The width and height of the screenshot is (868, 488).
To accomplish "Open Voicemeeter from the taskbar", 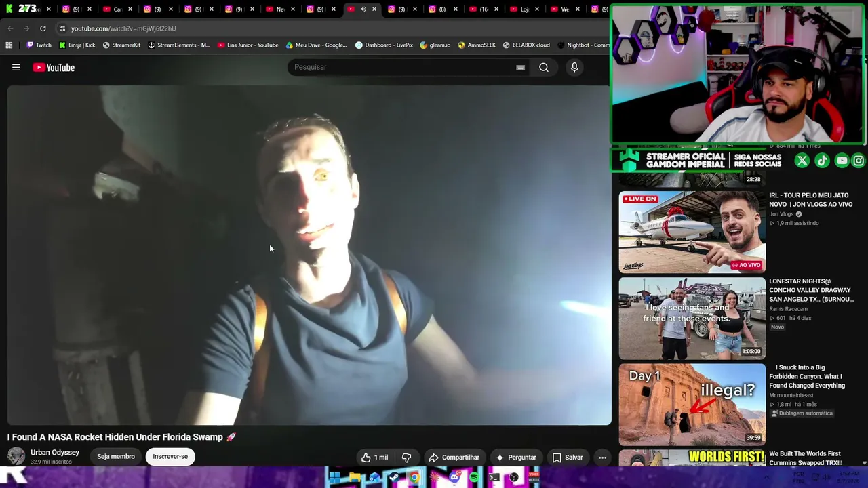I will coord(534,478).
